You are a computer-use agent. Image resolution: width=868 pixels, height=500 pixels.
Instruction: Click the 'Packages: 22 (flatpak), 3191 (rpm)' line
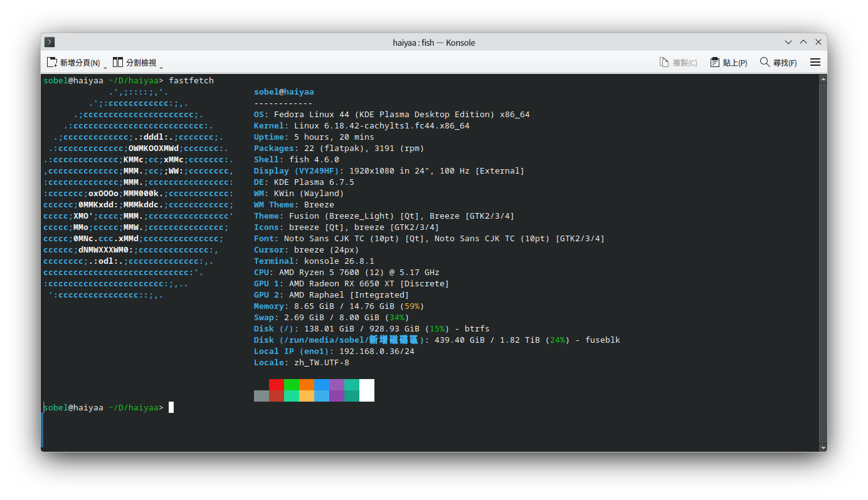point(339,148)
